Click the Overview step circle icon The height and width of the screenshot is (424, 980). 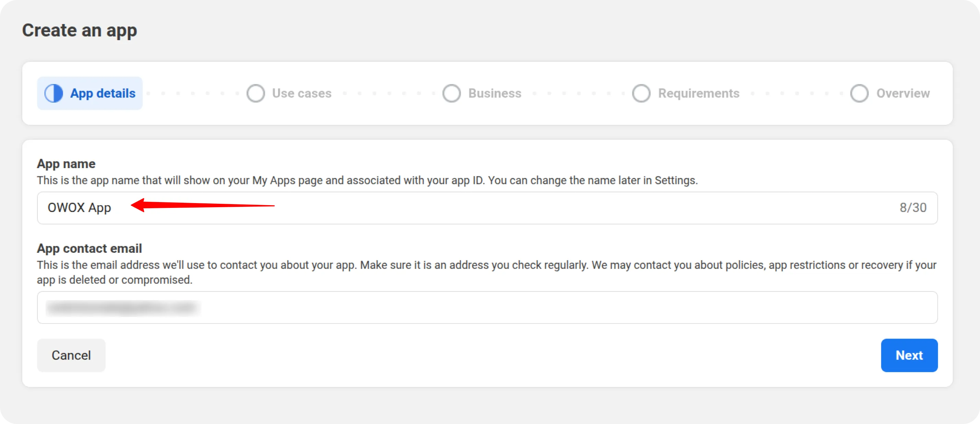coord(859,93)
